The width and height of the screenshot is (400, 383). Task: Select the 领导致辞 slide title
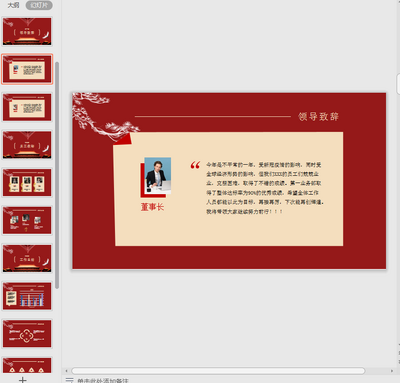[318, 116]
